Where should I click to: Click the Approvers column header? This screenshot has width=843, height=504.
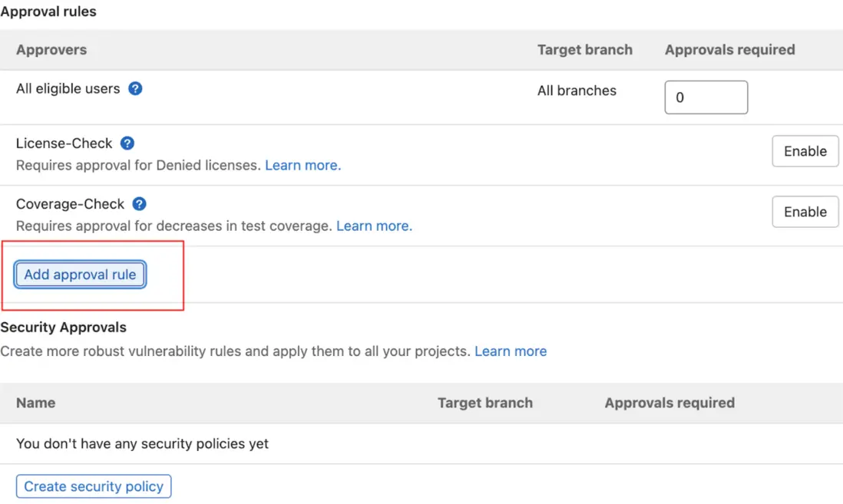(51, 50)
